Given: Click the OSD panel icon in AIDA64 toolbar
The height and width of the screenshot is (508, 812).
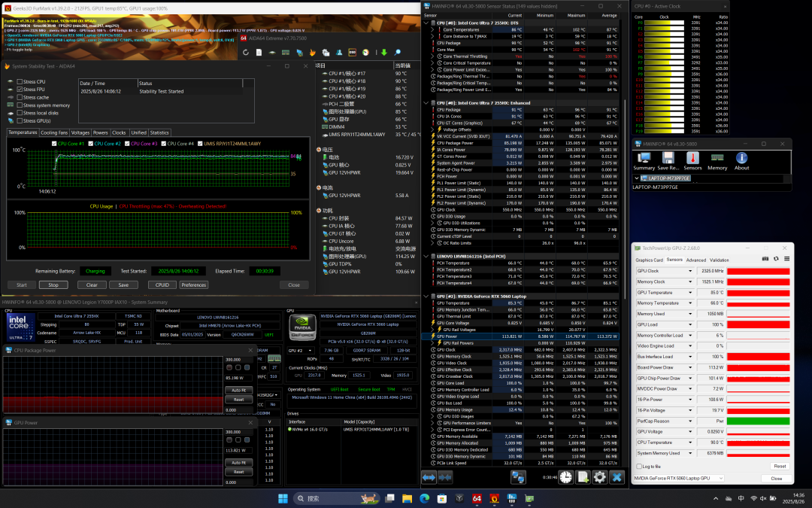Looking at the screenshot, I should point(352,53).
